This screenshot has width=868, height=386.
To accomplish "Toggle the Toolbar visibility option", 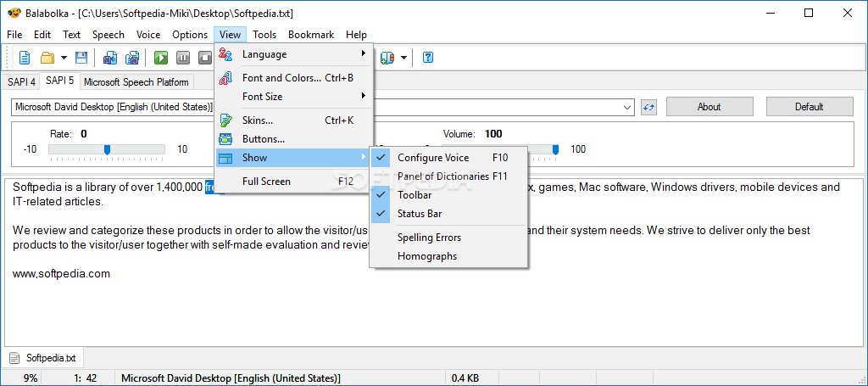I will pyautogui.click(x=449, y=195).
